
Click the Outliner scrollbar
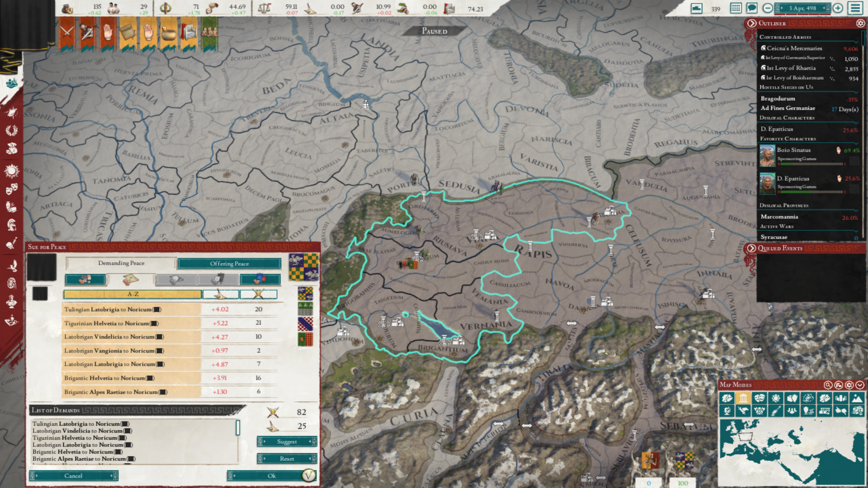(863, 38)
